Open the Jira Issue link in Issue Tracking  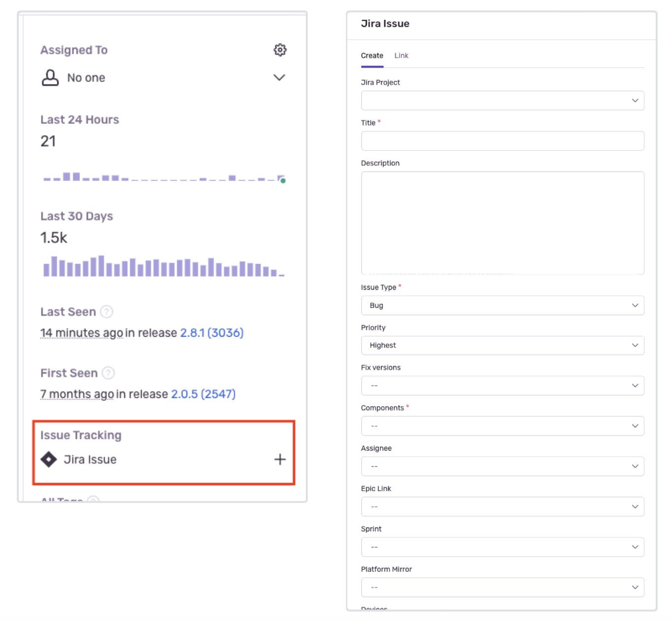tap(90, 460)
